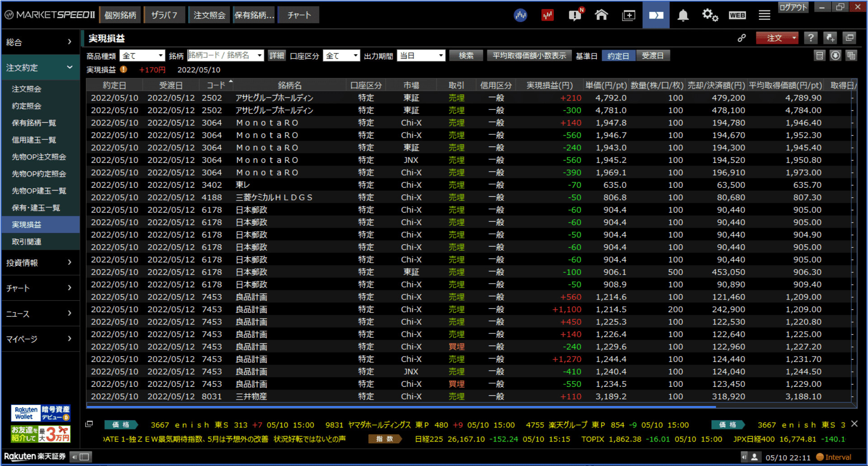Click the 三井物産 row code 8031
Viewport: 868px width, 466px height.
pos(212,396)
